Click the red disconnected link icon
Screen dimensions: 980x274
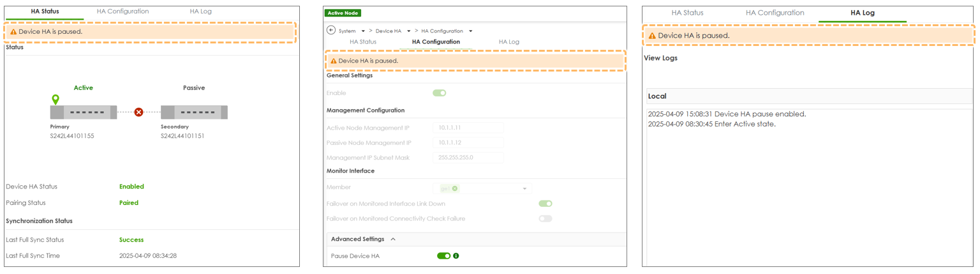pyautogui.click(x=138, y=112)
